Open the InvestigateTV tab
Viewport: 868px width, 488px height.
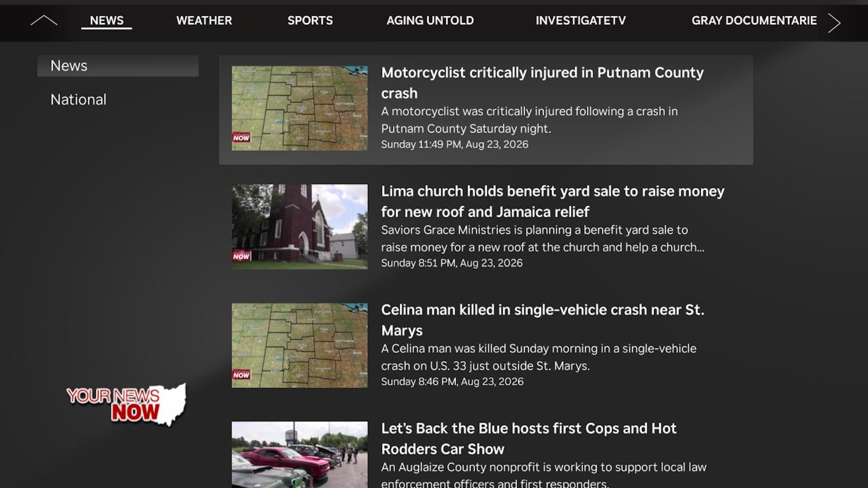pyautogui.click(x=580, y=20)
